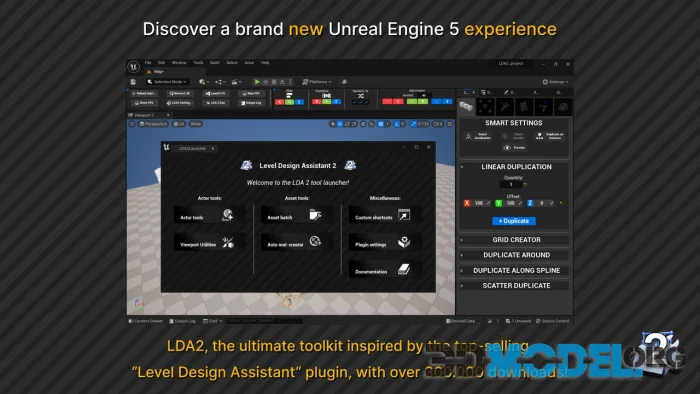Viewport: 700px width, 394px height.
Task: Open Plugin settings in launcher
Action: point(384,242)
